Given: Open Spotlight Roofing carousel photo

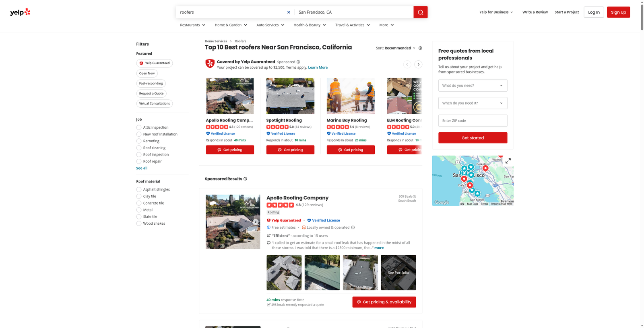Looking at the screenshot, I should click(x=290, y=96).
